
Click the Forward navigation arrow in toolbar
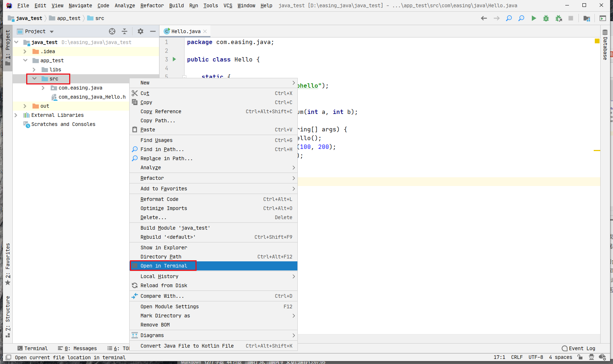497,18
